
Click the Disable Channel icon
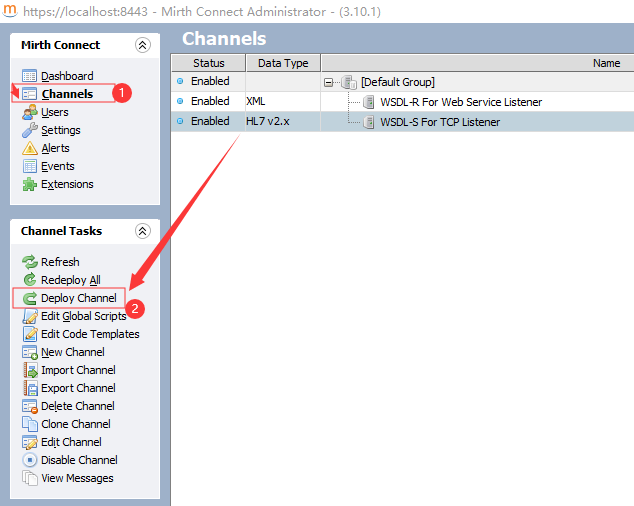(30, 460)
